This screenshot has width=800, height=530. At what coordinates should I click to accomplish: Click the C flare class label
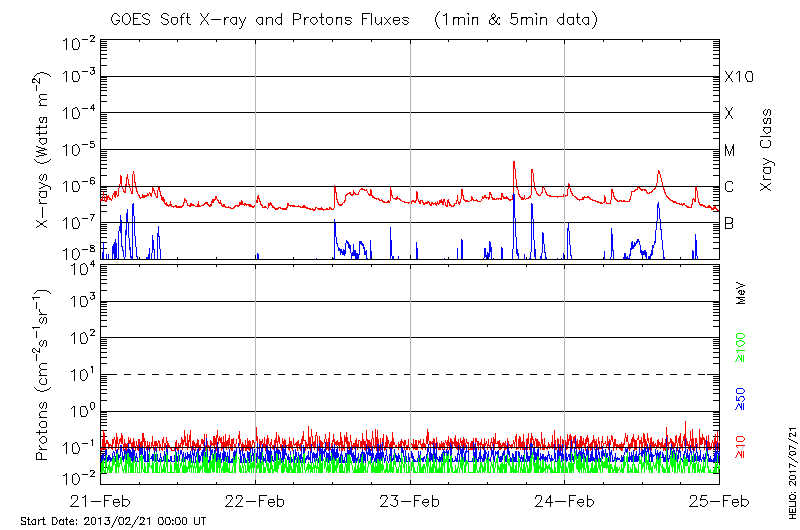coord(729,187)
